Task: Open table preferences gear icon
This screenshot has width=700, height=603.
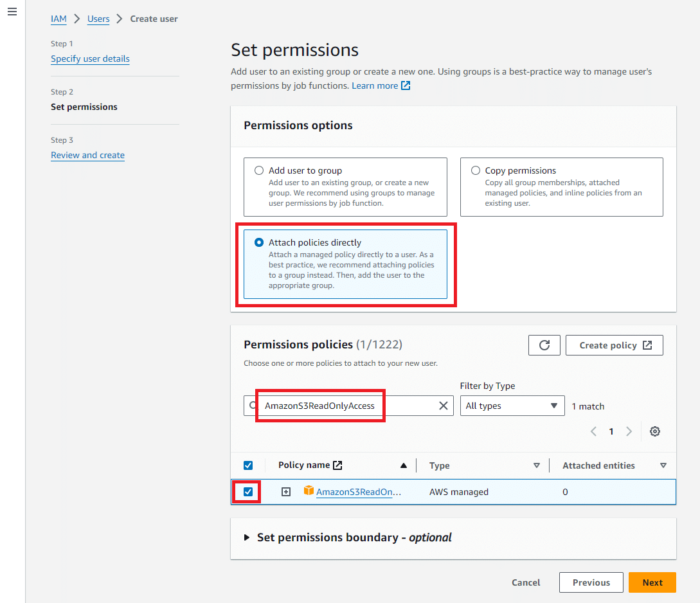Action: (x=654, y=431)
